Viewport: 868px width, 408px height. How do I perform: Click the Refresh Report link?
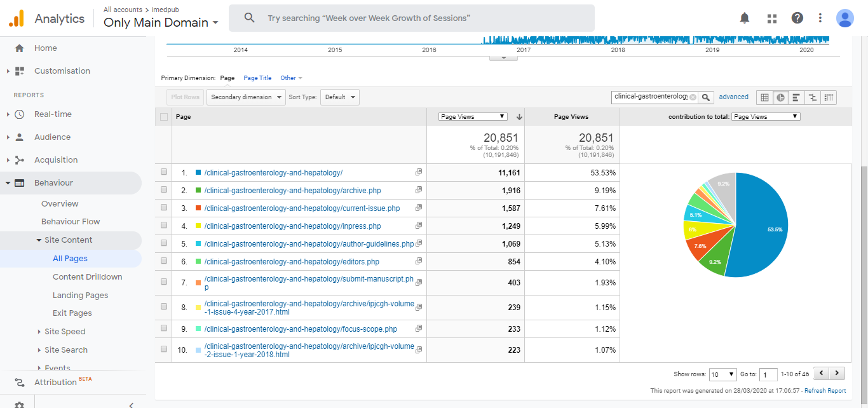[x=825, y=391]
